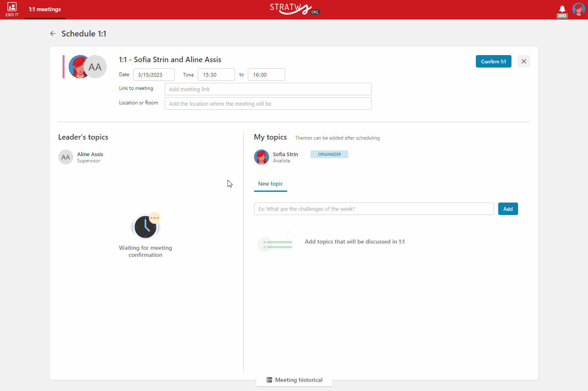Click Sofia Strin's avatar in meeting header
The width and height of the screenshot is (588, 391).
78,67
